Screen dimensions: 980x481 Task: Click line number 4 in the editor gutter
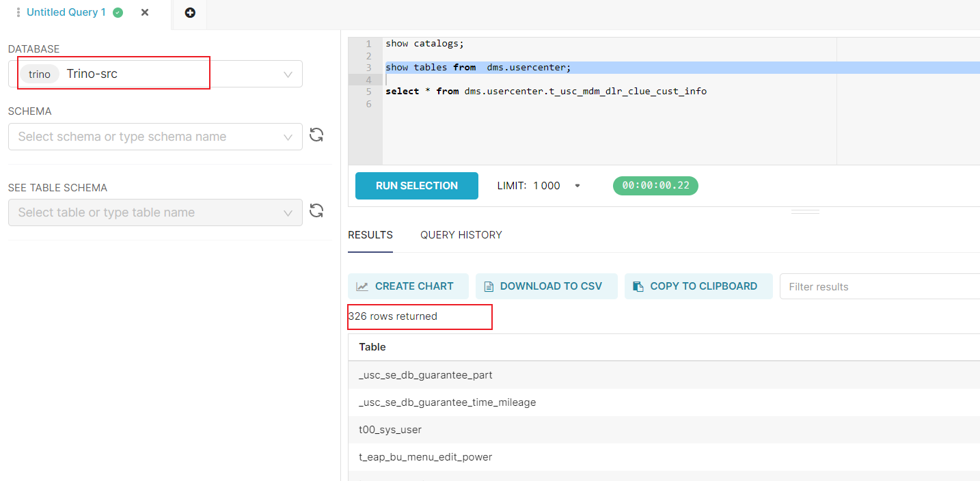pos(368,80)
